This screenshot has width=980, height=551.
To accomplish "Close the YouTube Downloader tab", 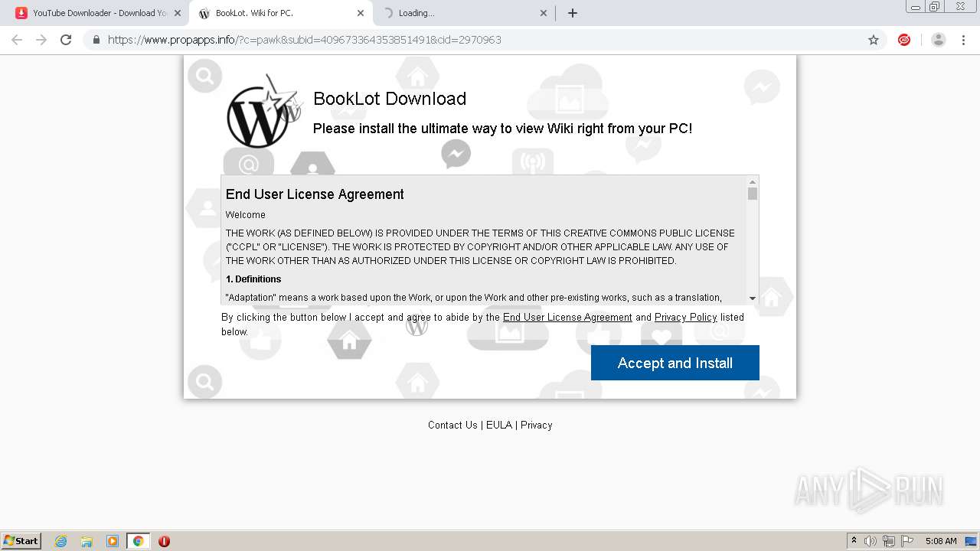I will pyautogui.click(x=178, y=13).
